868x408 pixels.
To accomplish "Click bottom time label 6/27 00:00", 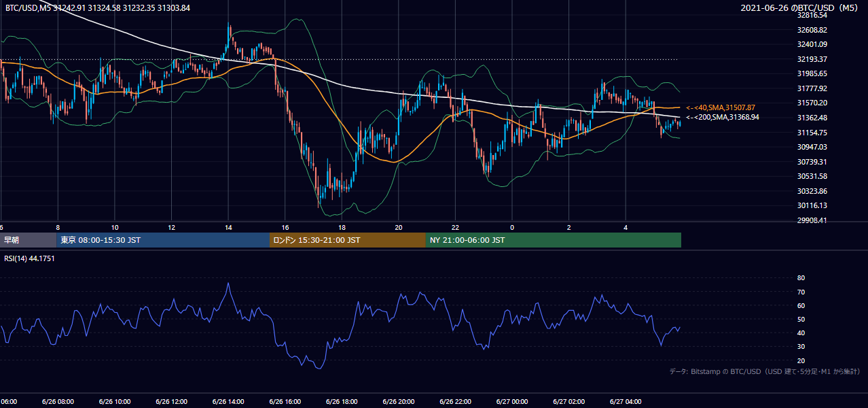I will [512, 402].
